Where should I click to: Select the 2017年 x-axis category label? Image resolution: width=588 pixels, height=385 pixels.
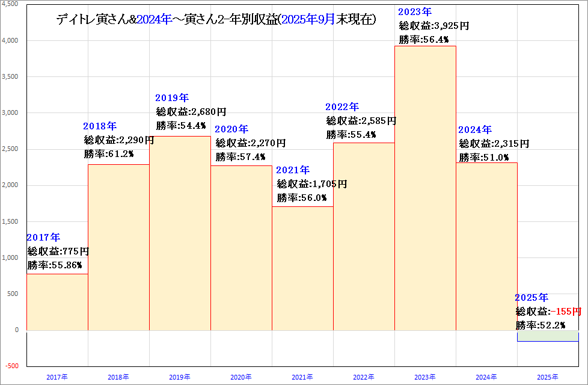point(57,377)
